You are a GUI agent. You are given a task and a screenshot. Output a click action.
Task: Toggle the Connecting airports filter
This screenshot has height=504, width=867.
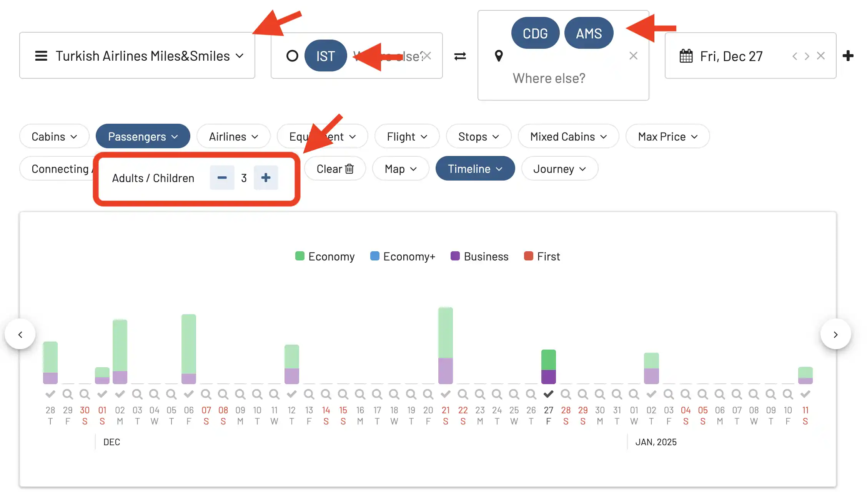point(61,169)
